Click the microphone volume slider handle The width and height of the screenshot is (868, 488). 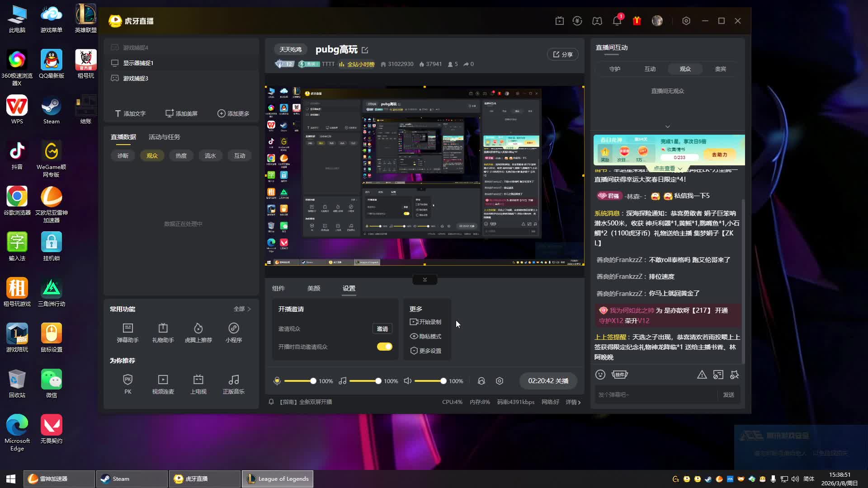[313, 381]
